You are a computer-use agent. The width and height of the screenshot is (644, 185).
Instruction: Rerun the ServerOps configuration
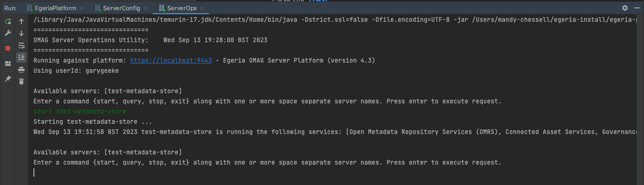pos(8,21)
